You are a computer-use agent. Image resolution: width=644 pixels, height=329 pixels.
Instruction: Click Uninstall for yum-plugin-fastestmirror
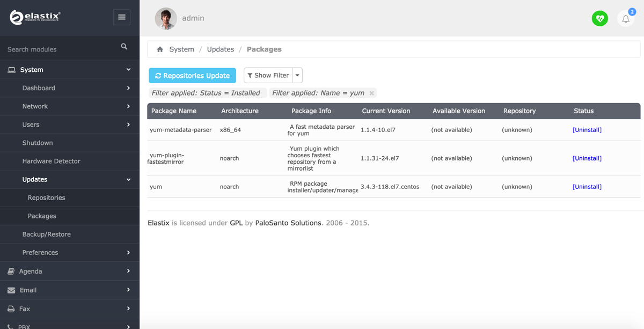(587, 158)
